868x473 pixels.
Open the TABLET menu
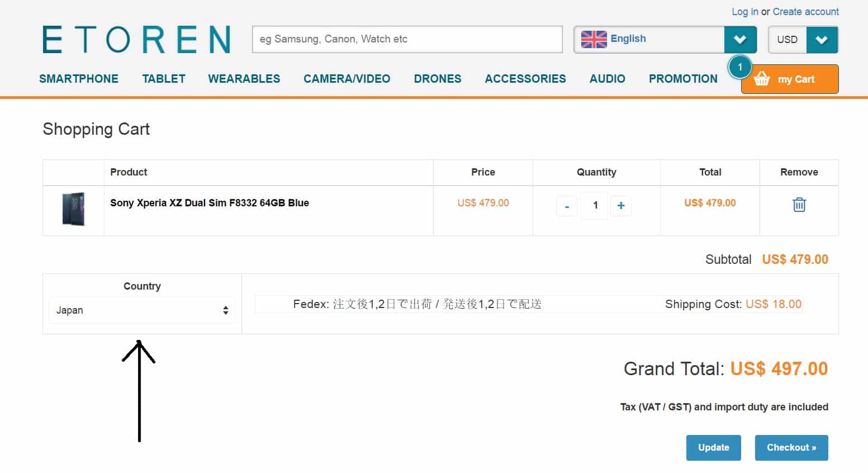click(164, 79)
